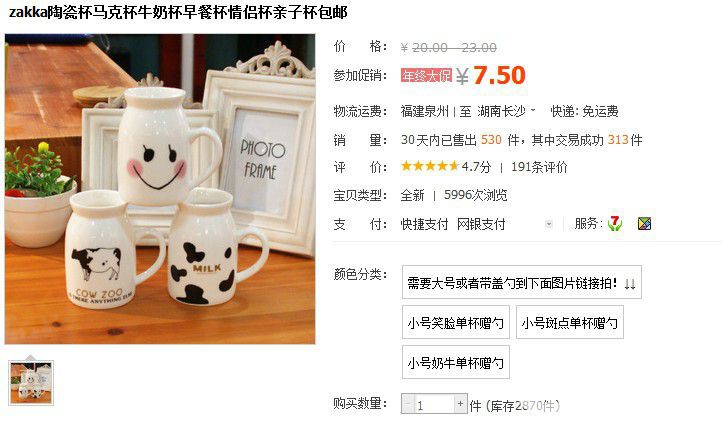
Task: Click the five-star rating stars
Action: (429, 166)
